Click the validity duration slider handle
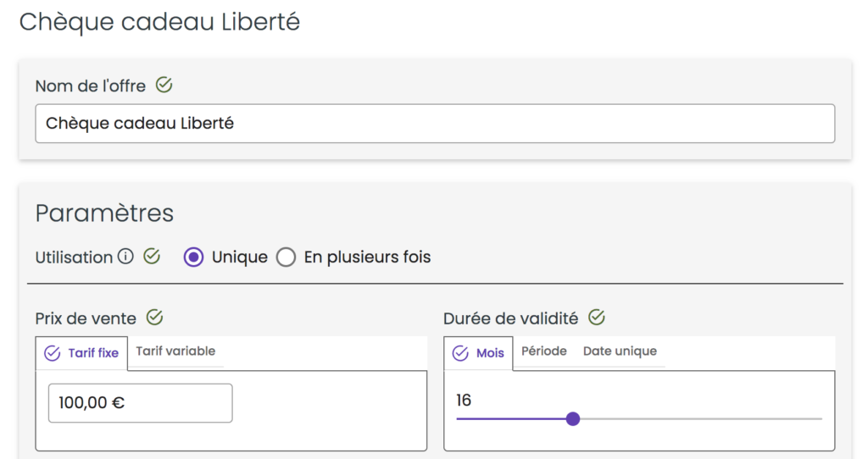868x459 pixels. 573,418
